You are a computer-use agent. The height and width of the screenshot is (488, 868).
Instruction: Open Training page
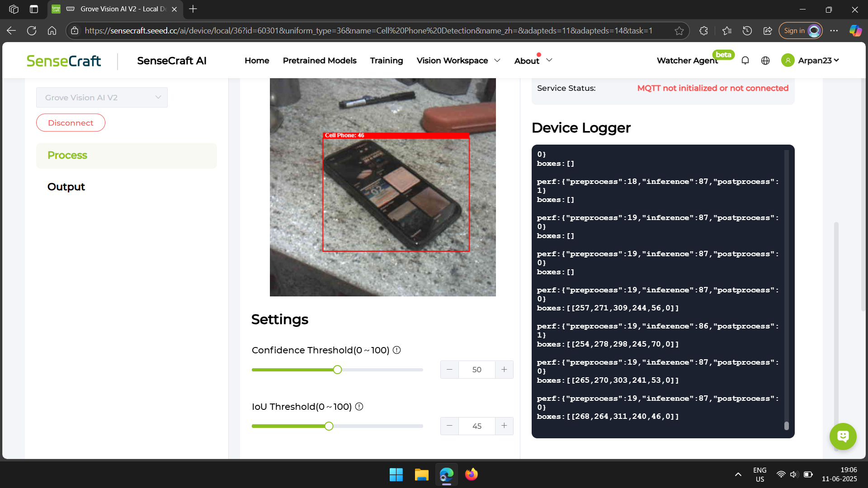(x=387, y=61)
